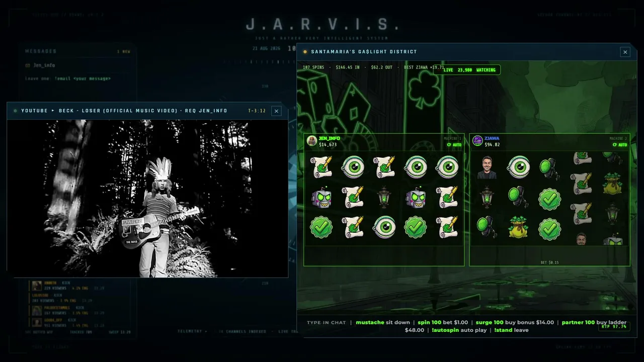Open JEN_INFO's avatar on Machine 1

click(x=312, y=141)
